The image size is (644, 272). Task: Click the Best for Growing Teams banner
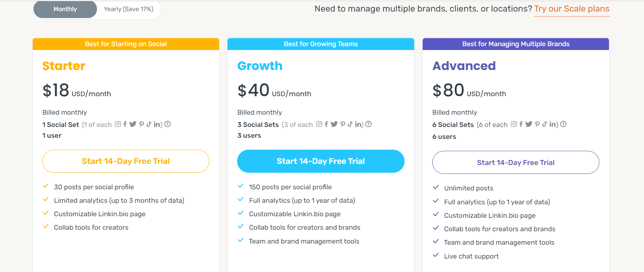tap(321, 44)
